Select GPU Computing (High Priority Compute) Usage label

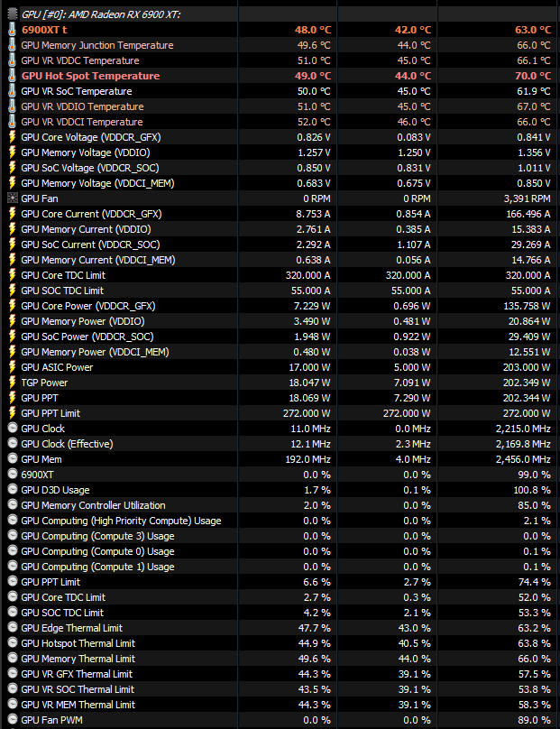coord(122,521)
